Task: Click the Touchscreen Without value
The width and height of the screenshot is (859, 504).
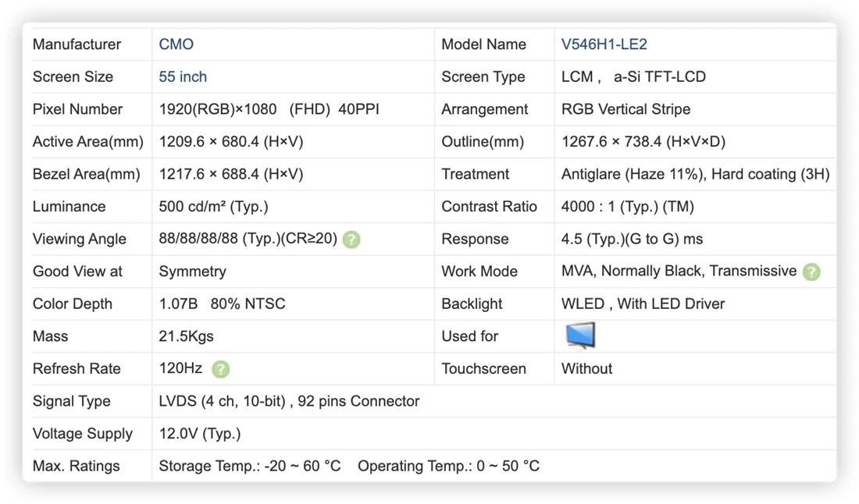Action: (x=586, y=368)
